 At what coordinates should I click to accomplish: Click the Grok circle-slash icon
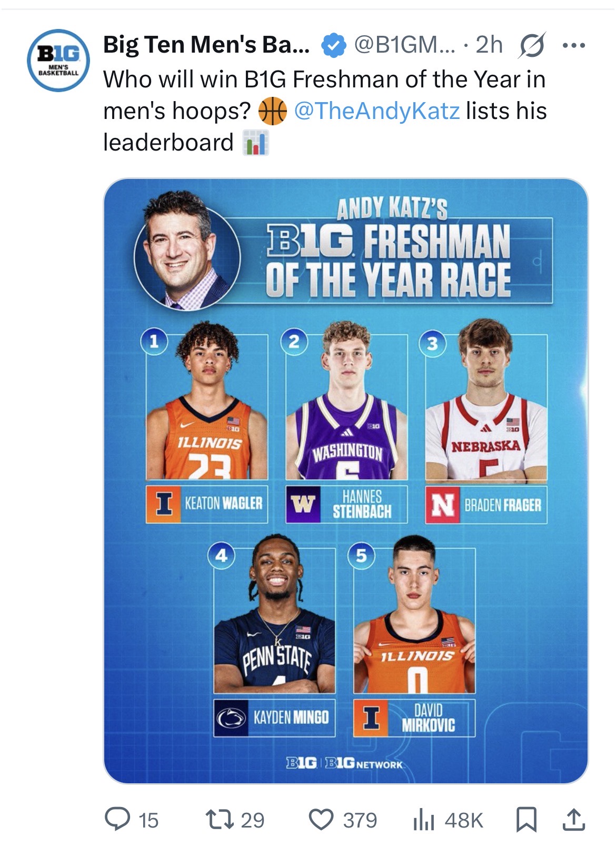coord(532,46)
